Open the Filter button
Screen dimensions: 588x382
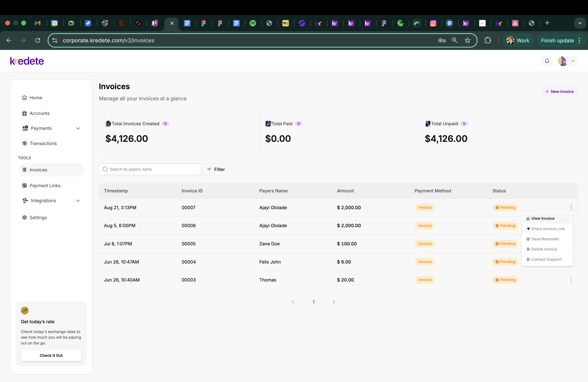pos(216,169)
